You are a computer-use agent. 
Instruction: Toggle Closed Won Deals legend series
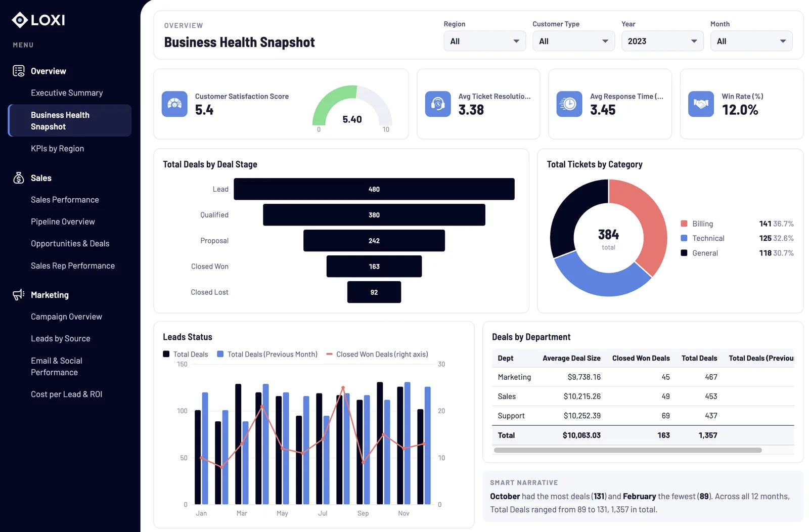point(377,354)
